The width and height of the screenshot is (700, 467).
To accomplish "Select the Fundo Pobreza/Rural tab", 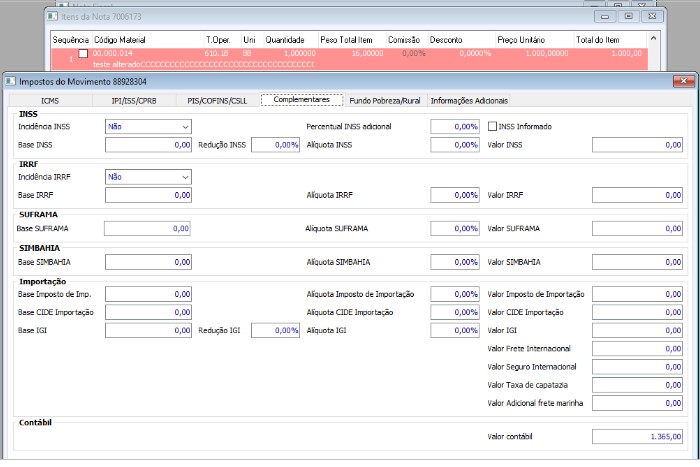I will click(x=385, y=101).
